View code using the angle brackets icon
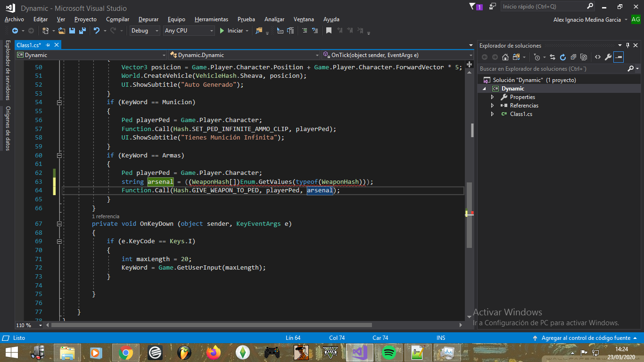Image resolution: width=644 pixels, height=362 pixels. [x=598, y=57]
